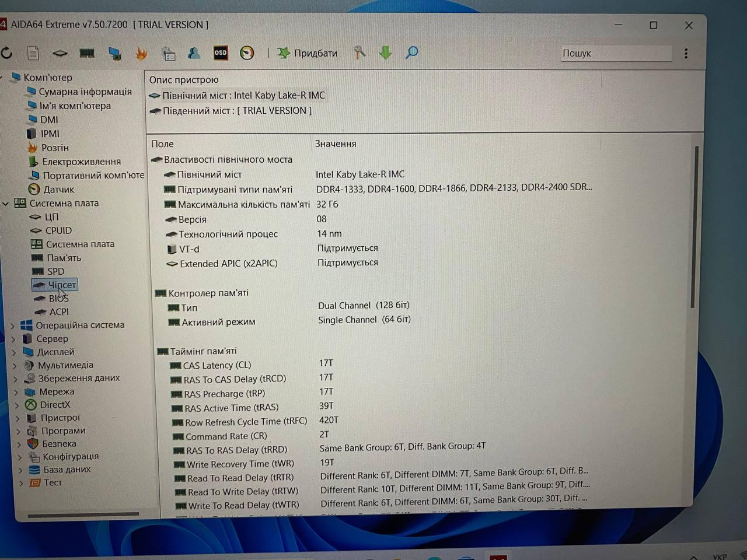Open the Розгін overclock item
The height and width of the screenshot is (560, 747).
pos(55,148)
